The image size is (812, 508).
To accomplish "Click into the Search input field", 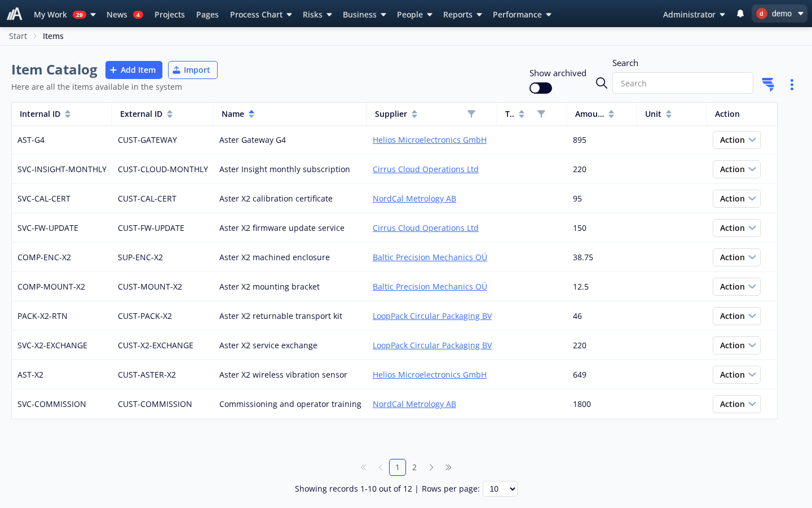I will (x=682, y=83).
